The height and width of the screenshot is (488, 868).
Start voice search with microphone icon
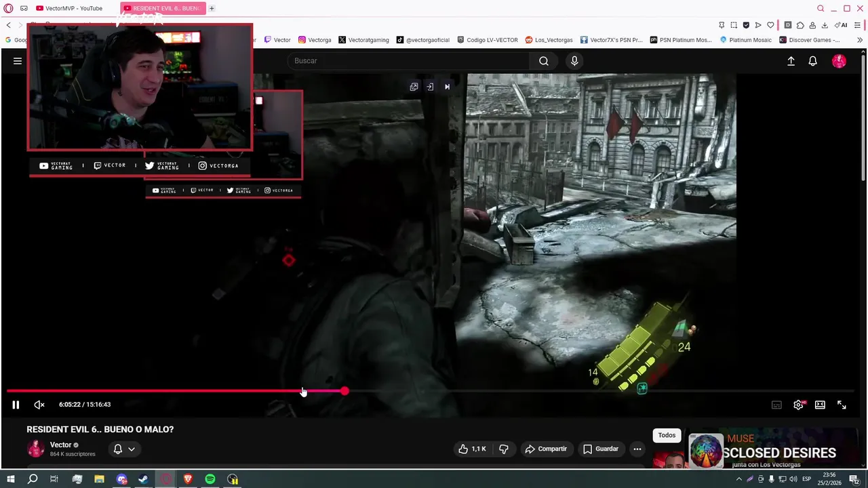click(x=574, y=61)
